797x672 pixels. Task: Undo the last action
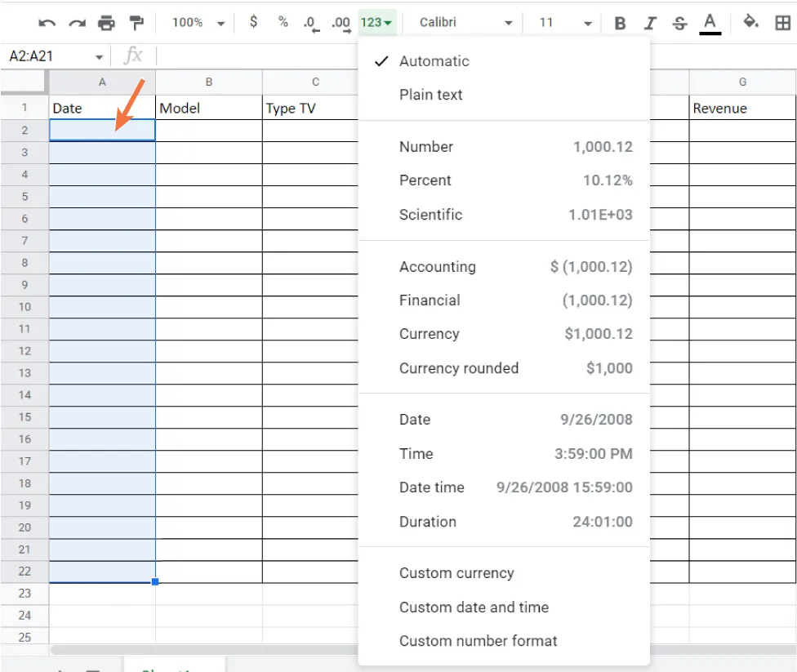click(47, 23)
